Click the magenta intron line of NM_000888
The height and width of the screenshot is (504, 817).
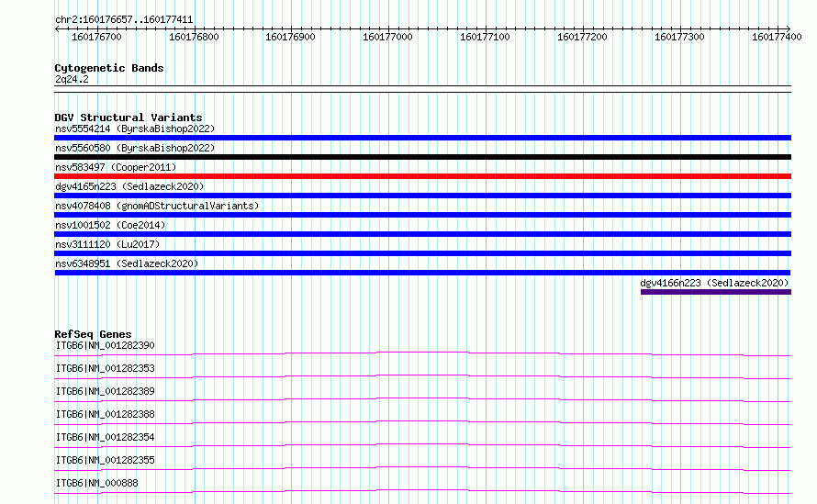click(x=422, y=490)
